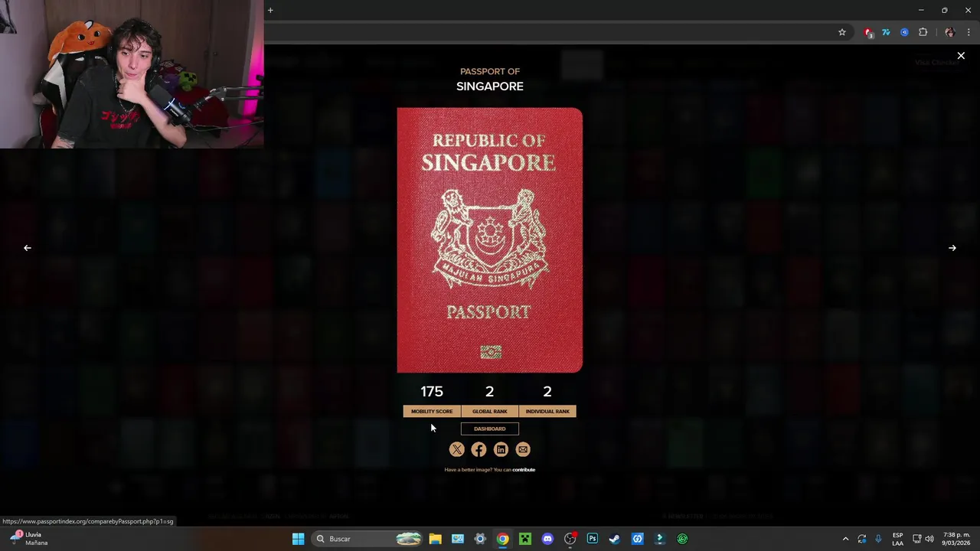The width and height of the screenshot is (980, 551).
Task: Click the mobility score value 175
Action: (x=432, y=392)
